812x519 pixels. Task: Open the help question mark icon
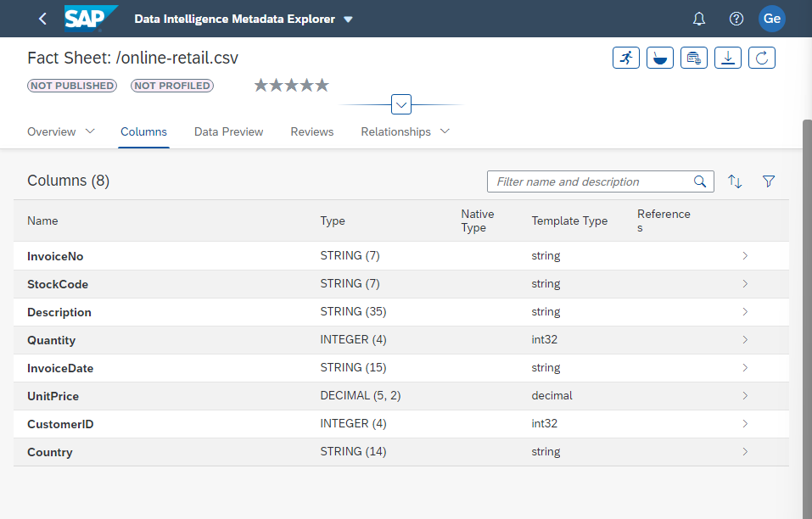point(736,19)
